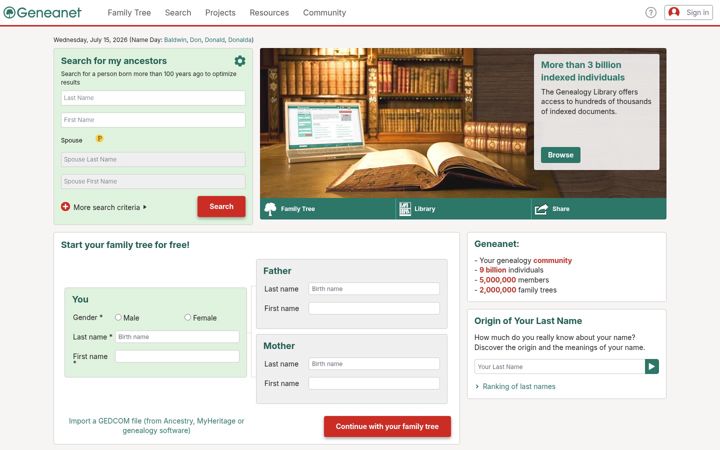720x450 pixels.
Task: Click the user avatar icon in Sign in
Action: [674, 12]
